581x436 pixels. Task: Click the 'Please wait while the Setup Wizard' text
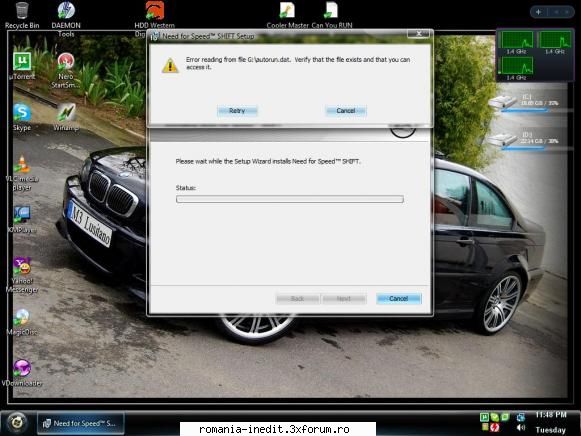(268, 162)
